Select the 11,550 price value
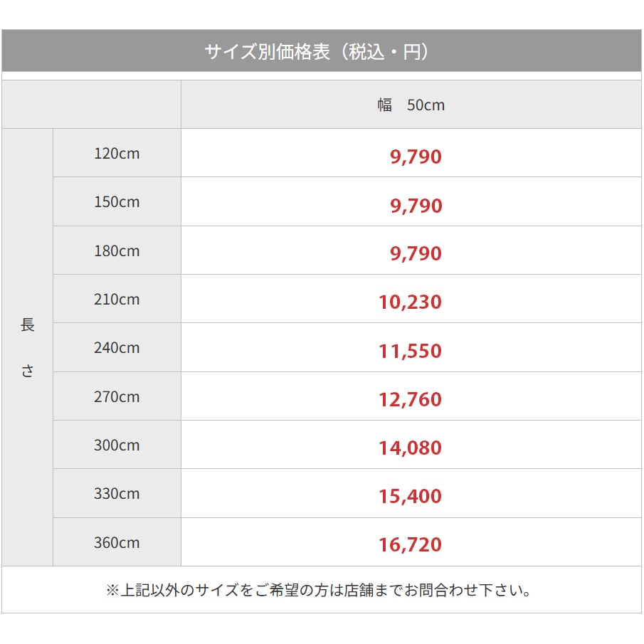This screenshot has width=644, height=644. click(410, 351)
